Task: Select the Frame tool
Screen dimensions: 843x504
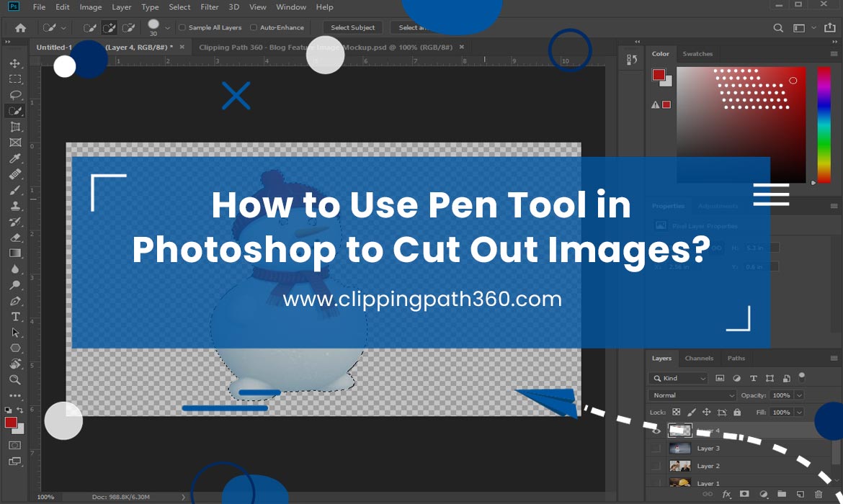Action: (15, 143)
